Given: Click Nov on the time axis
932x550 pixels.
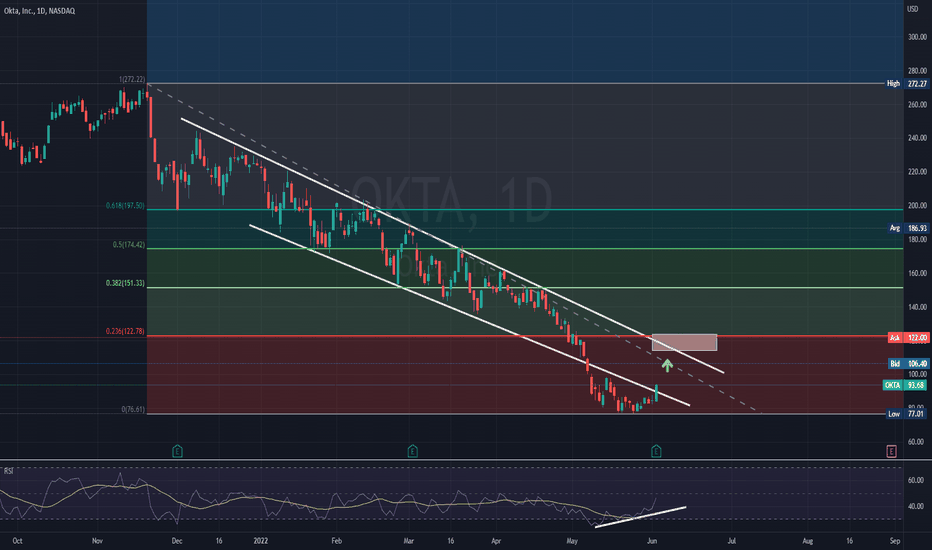Looking at the screenshot, I should coord(97,541).
